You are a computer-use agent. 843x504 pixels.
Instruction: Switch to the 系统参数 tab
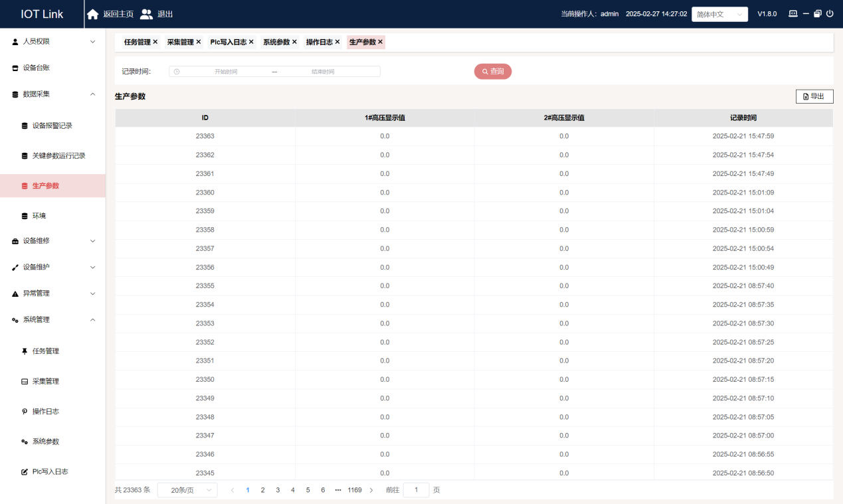click(x=276, y=42)
